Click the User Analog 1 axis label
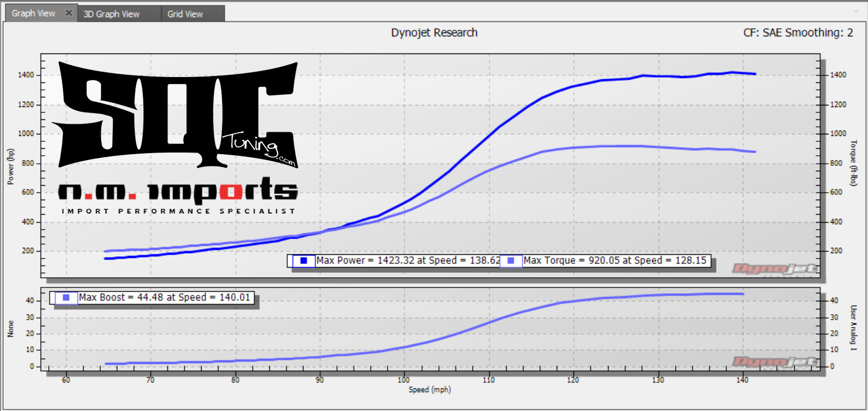Viewport: 868px width, 411px height. pyautogui.click(x=854, y=328)
